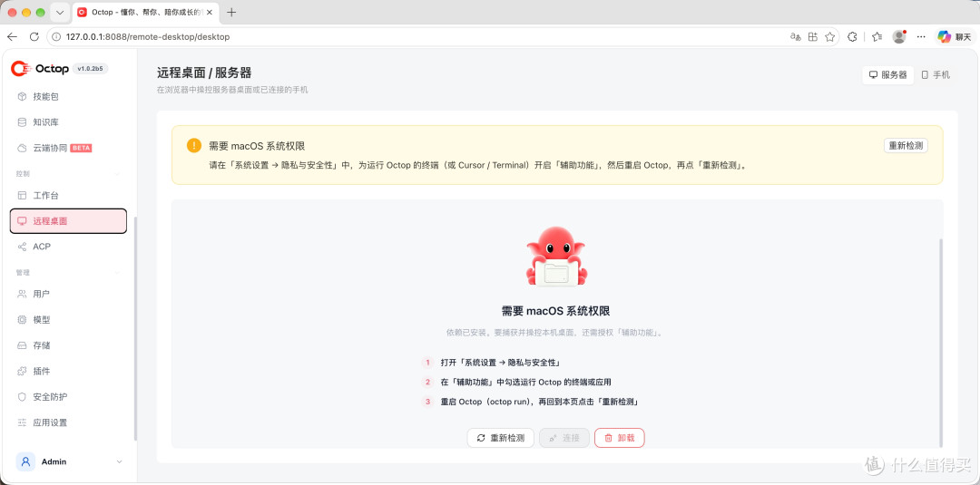Open the 知识库 sidebar item
Viewport: 980px width, 485px height.
tap(68, 122)
